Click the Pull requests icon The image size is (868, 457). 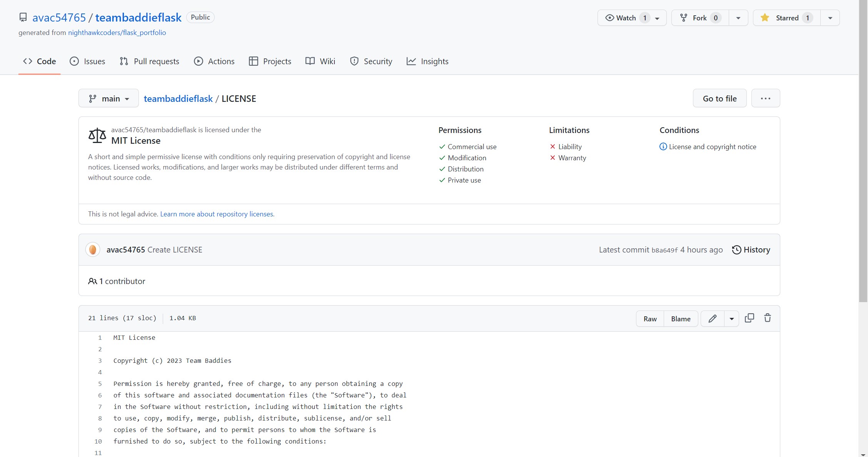point(124,61)
